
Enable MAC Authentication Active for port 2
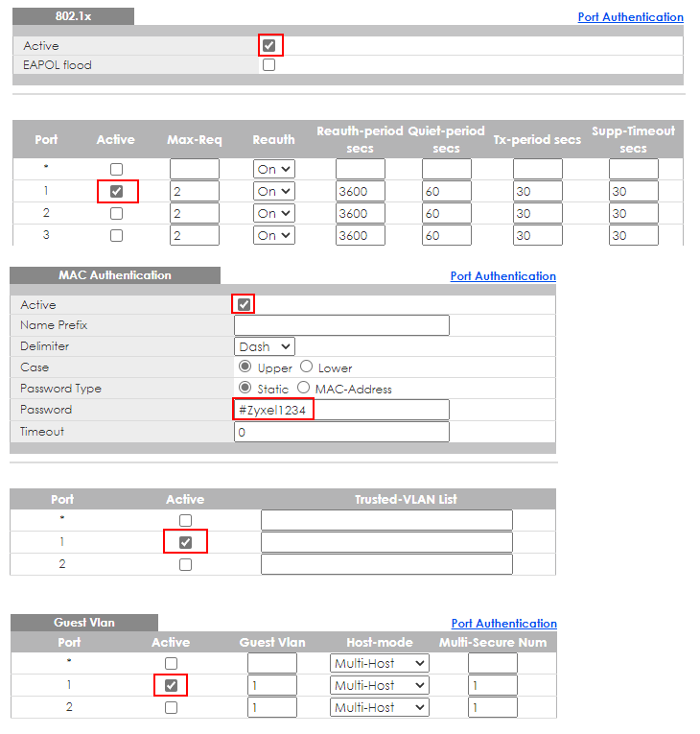185,564
